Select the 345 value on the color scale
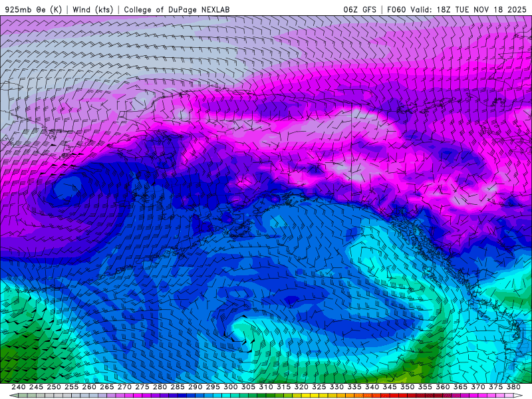Screen dimensions: 532x399 coord(390,387)
